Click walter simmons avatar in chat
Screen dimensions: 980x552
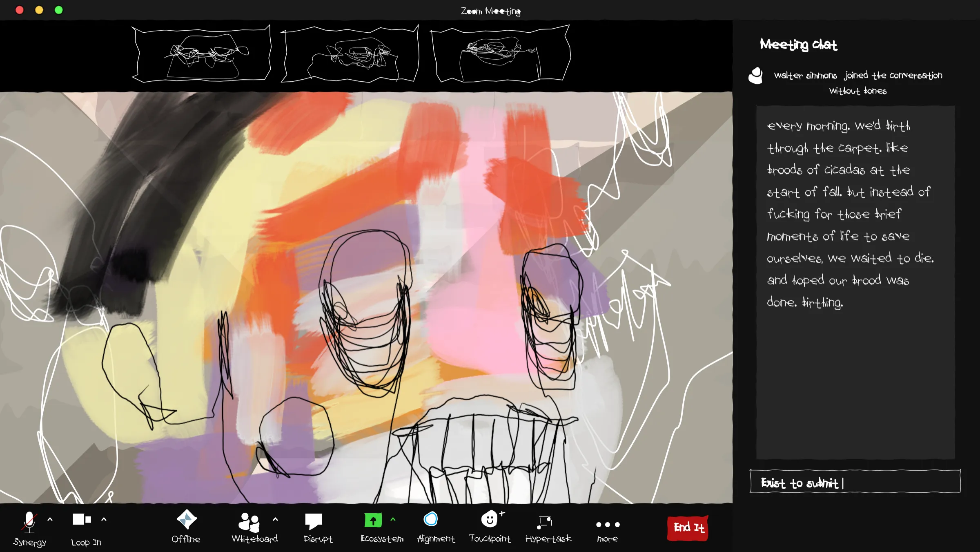(x=756, y=76)
